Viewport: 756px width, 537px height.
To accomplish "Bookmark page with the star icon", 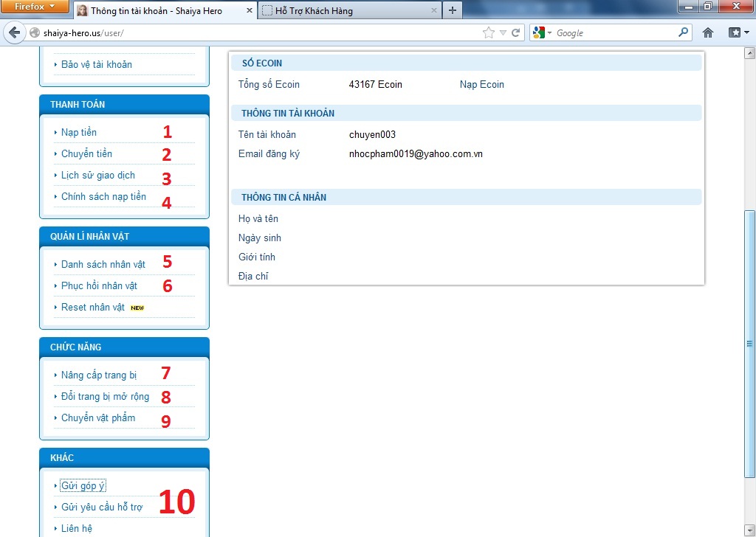I will pos(488,32).
